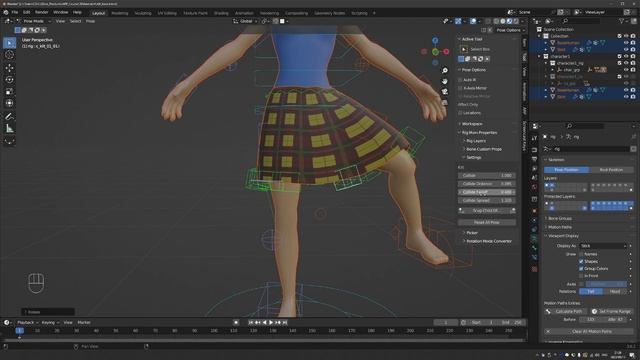Image resolution: width=640 pixels, height=360 pixels.
Task: Toggle Affect Only Locations checkbox
Action: pos(460,113)
